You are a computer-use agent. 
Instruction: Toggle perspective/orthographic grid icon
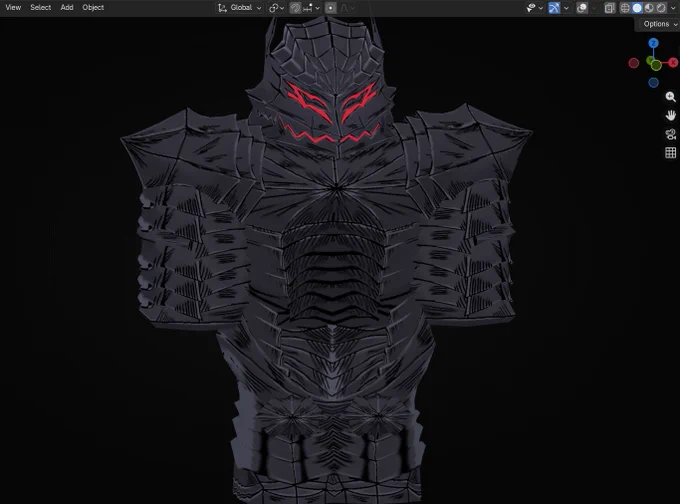coord(670,153)
